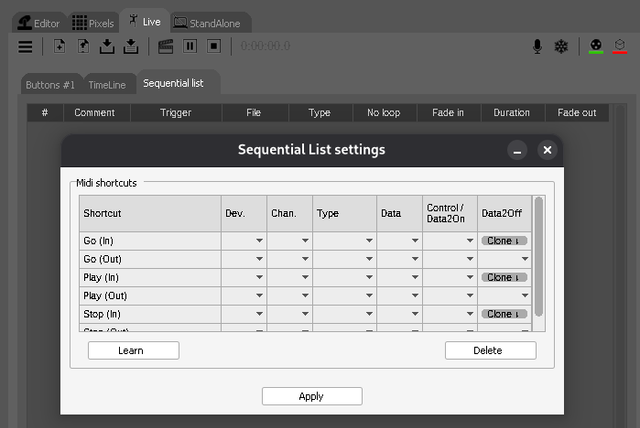Screen dimensions: 640x428
Task: Click the clapperboard icon
Action: [x=166, y=46]
